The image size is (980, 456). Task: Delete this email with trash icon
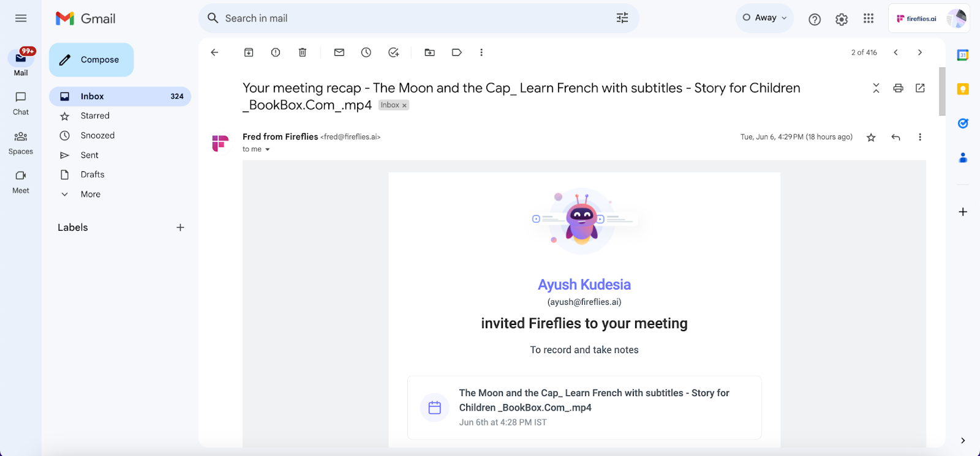click(x=303, y=53)
